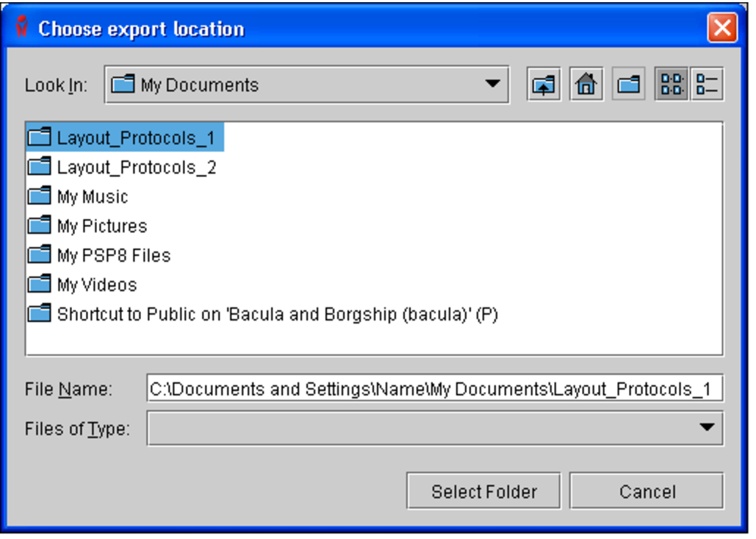Switch to List view
This screenshot has width=756, height=539.
tap(671, 85)
